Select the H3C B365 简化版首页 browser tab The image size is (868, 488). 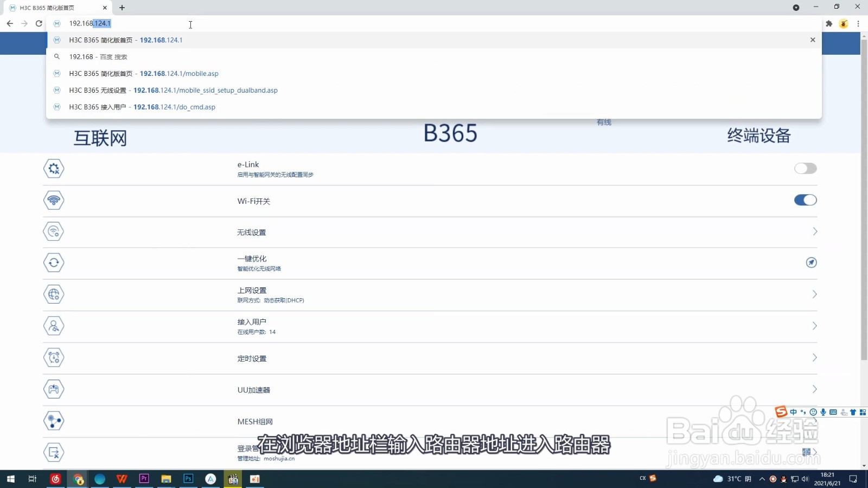pyautogui.click(x=57, y=8)
